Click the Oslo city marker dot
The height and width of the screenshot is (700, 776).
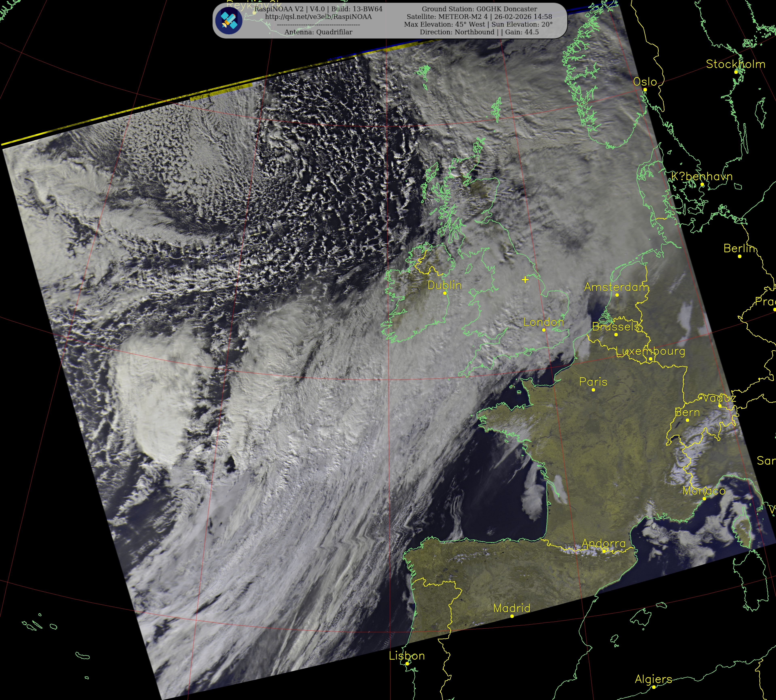(645, 90)
